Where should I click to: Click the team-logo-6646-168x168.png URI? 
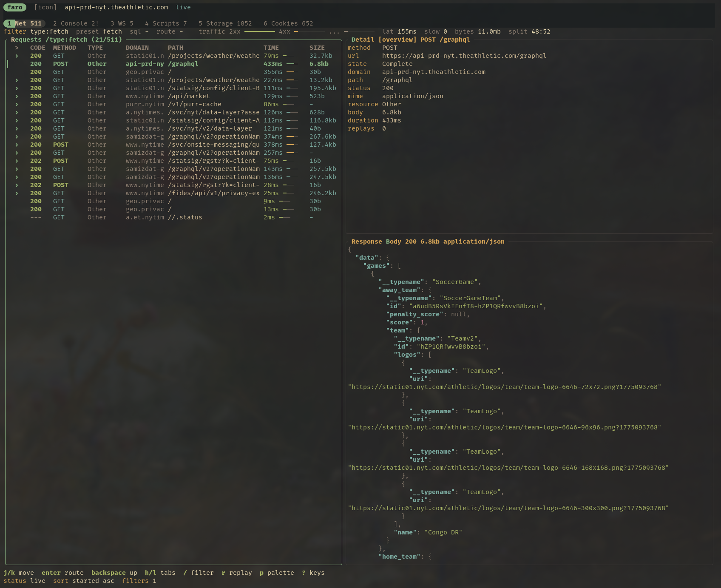pos(508,468)
